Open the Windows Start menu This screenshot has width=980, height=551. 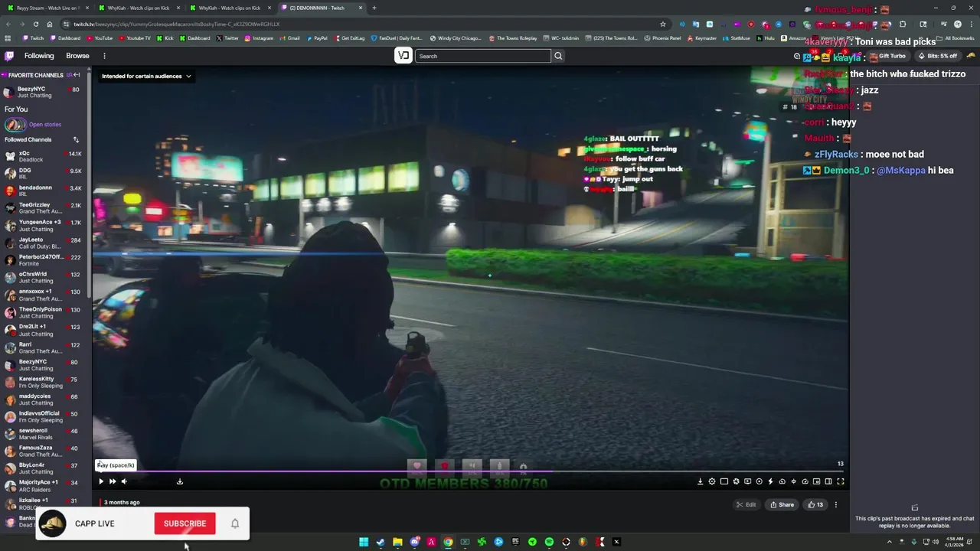pyautogui.click(x=364, y=542)
